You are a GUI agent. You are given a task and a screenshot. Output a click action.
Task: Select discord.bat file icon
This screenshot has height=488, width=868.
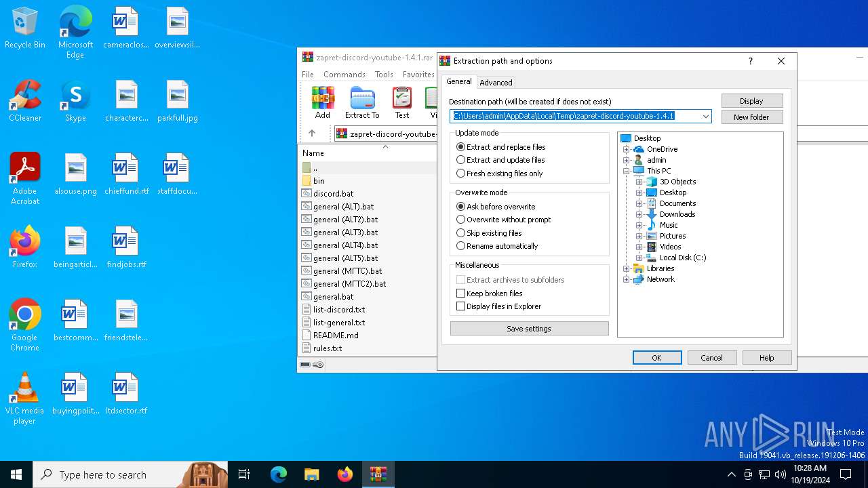307,193
